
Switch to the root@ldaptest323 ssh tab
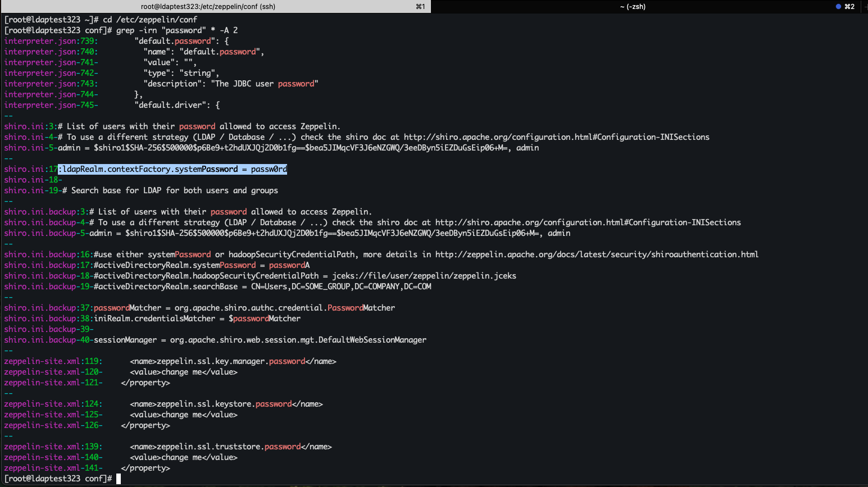208,7
